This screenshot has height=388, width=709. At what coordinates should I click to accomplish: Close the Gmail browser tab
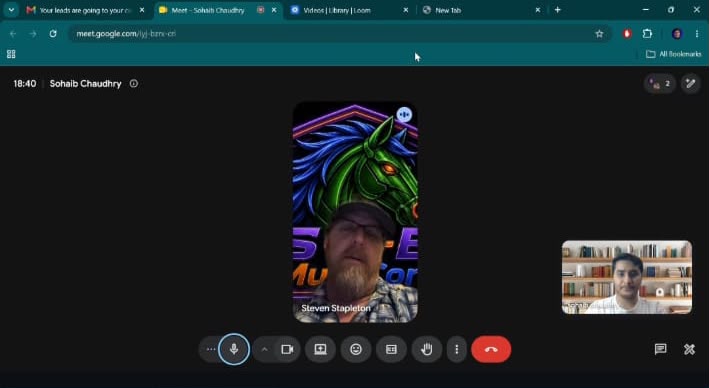[x=142, y=10]
